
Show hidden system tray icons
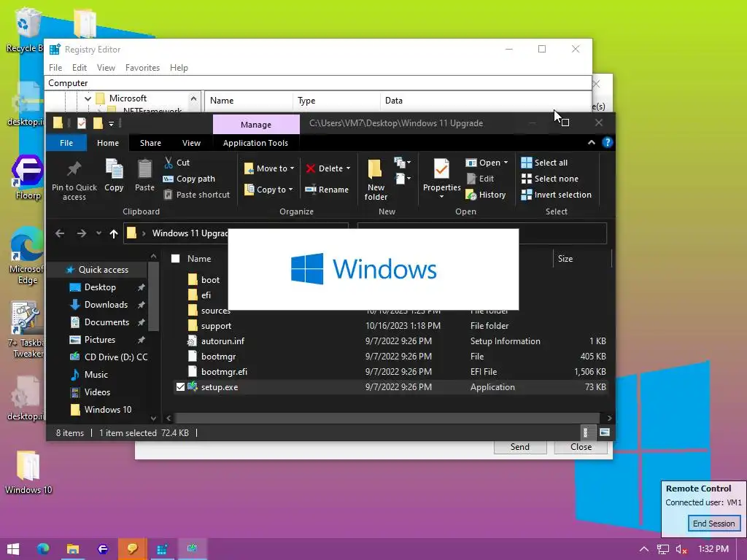643,549
